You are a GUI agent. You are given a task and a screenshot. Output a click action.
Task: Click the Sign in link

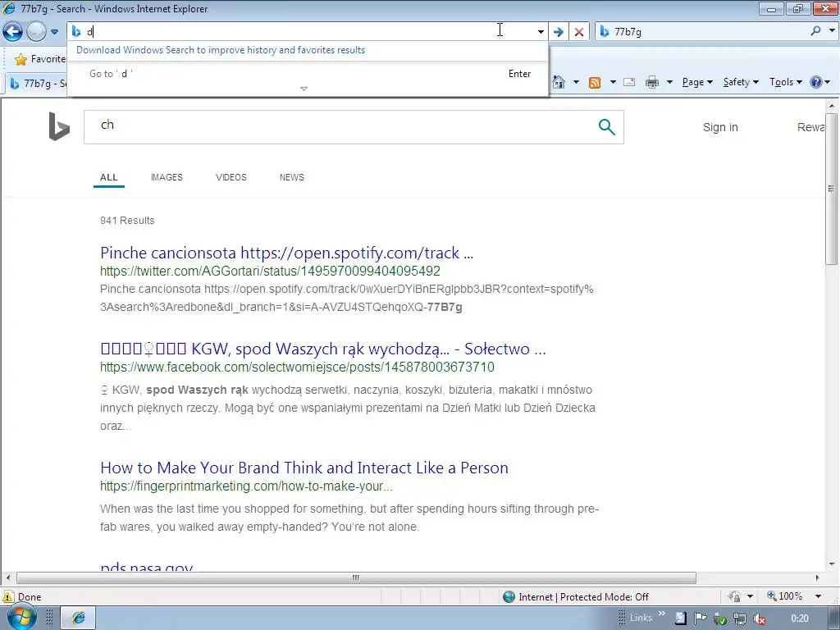(720, 127)
